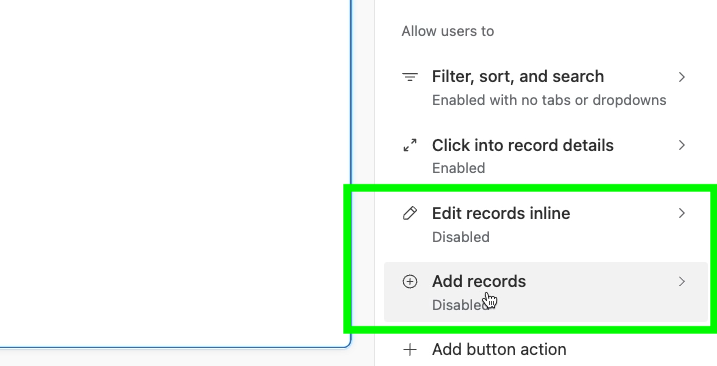Viewport: 717px width, 366px height.
Task: Click the circled plus icon for Add records
Action: pos(410,281)
